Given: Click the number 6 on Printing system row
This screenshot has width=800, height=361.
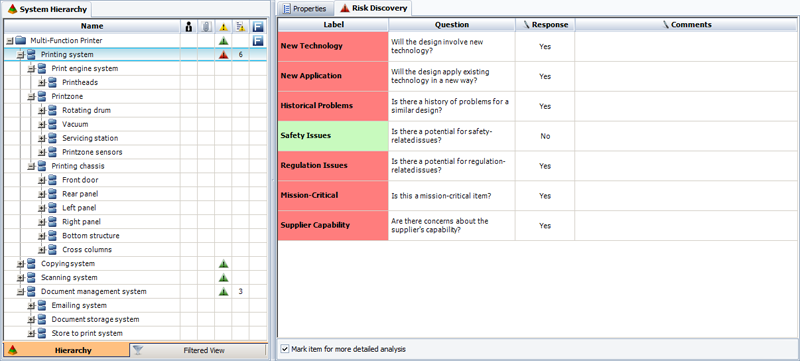Looking at the screenshot, I should coord(240,55).
